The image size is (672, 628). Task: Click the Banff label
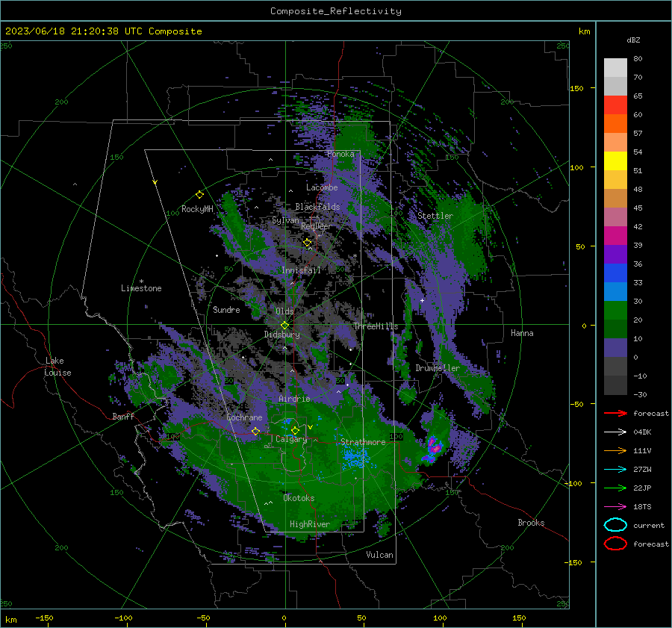tap(123, 416)
